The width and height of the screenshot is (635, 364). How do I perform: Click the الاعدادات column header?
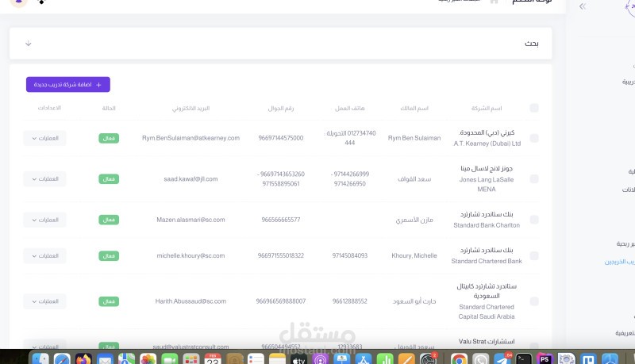tap(49, 108)
